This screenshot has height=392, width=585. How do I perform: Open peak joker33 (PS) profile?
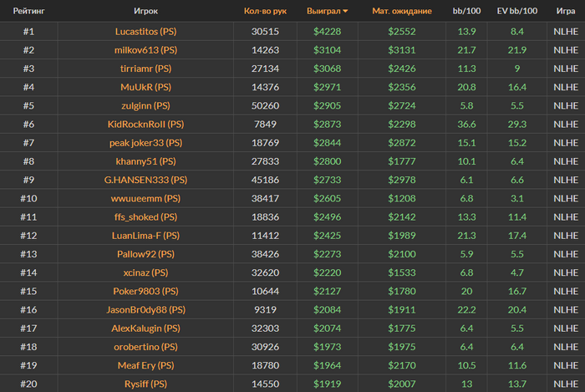point(151,142)
